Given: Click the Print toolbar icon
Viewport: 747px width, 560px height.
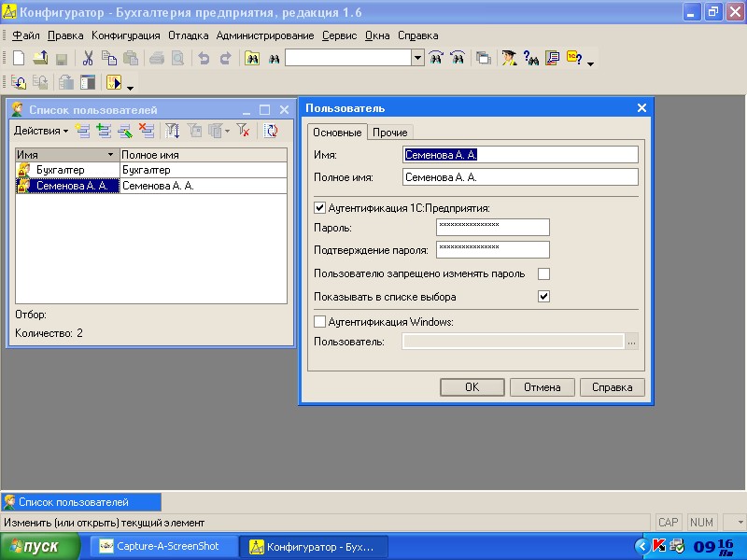Looking at the screenshot, I should pyautogui.click(x=157, y=59).
